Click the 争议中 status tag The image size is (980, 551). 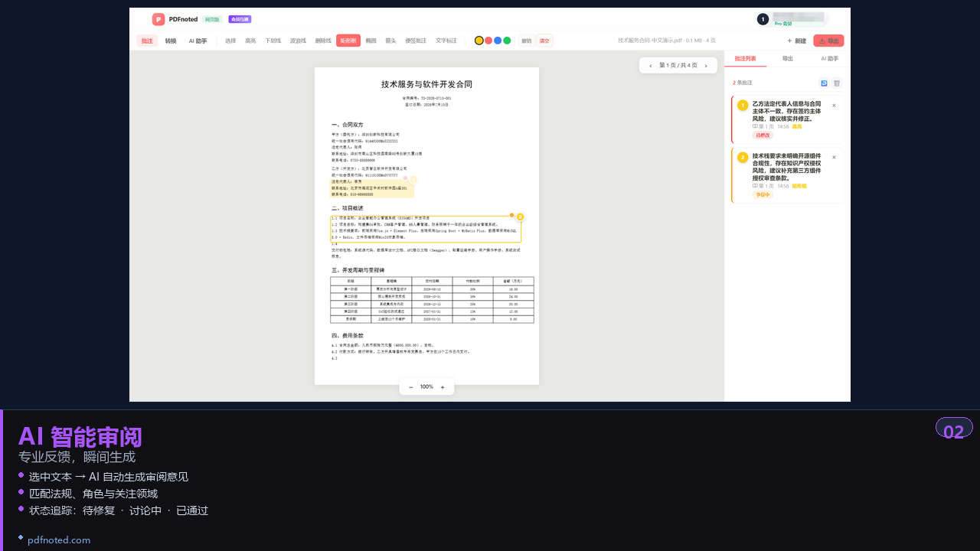tap(763, 194)
